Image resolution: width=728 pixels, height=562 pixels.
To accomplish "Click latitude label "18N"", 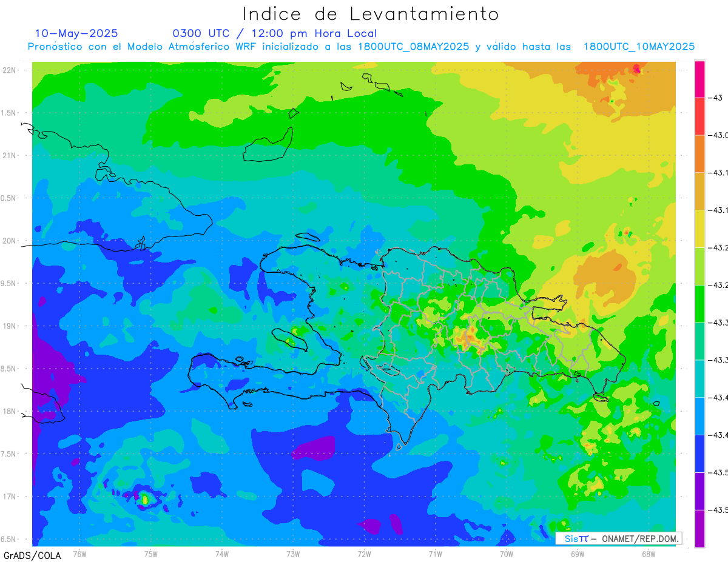I will pos(10,411).
